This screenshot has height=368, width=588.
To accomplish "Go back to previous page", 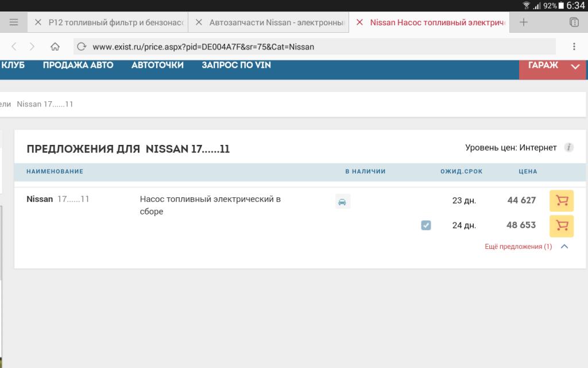I will pyautogui.click(x=14, y=47).
